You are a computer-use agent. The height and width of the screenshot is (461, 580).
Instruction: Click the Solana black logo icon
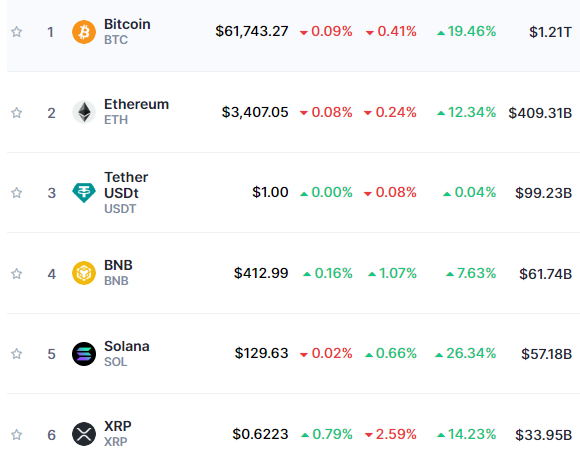[84, 354]
